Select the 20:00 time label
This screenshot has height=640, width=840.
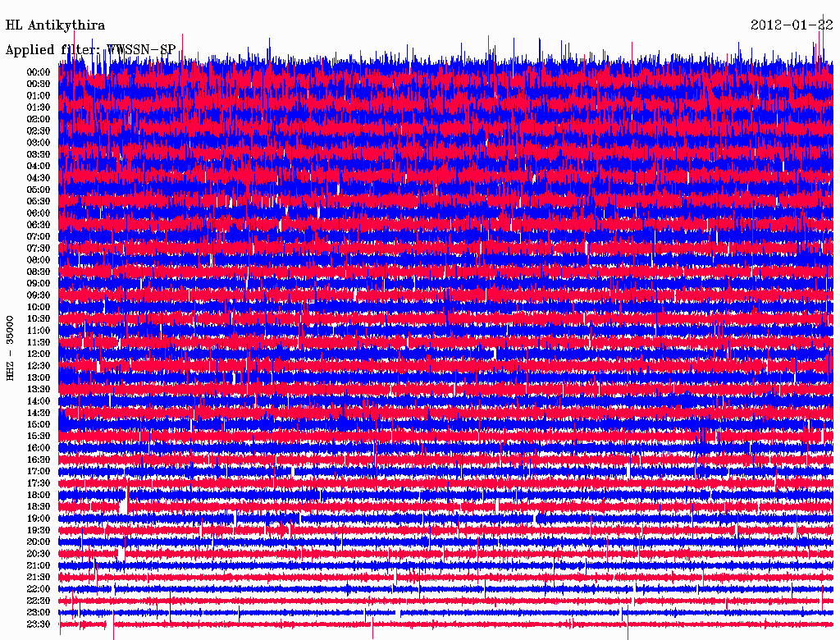pos(39,542)
